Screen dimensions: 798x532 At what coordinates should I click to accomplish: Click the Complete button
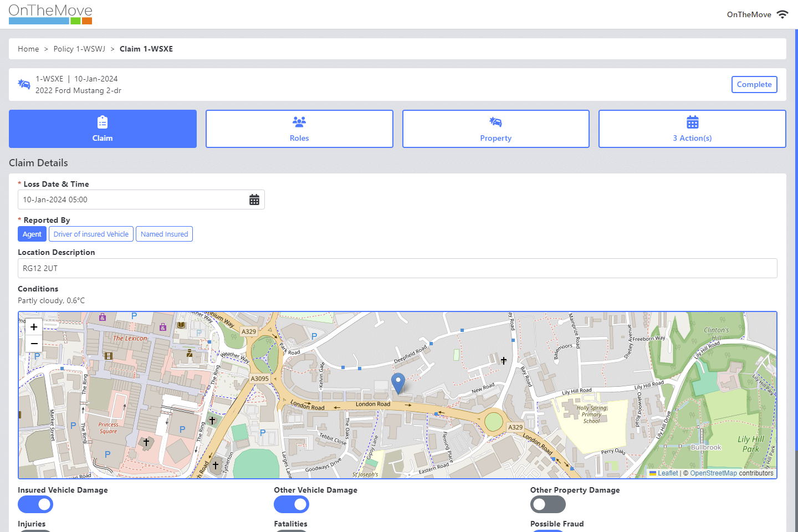tap(754, 84)
